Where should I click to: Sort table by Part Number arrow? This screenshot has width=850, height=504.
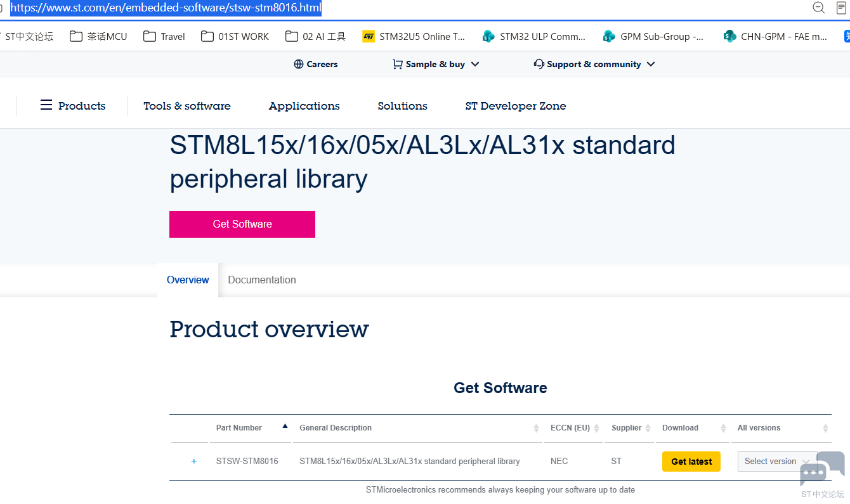pyautogui.click(x=285, y=426)
